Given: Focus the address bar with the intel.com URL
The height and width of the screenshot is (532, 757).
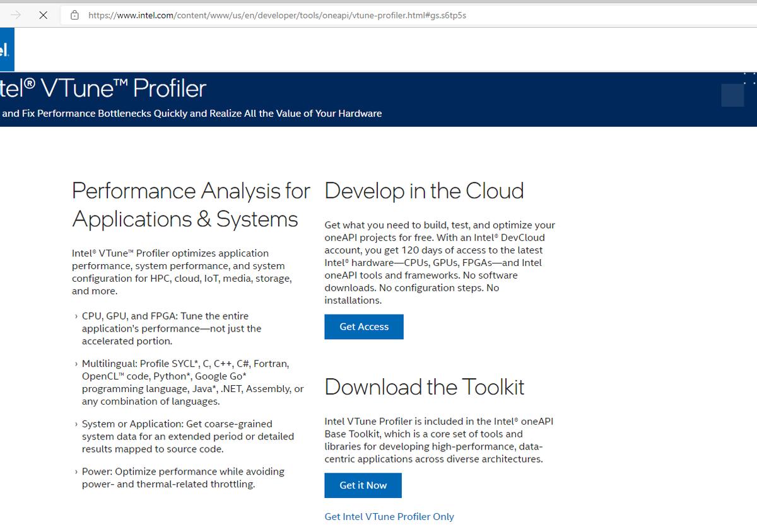Looking at the screenshot, I should (278, 16).
